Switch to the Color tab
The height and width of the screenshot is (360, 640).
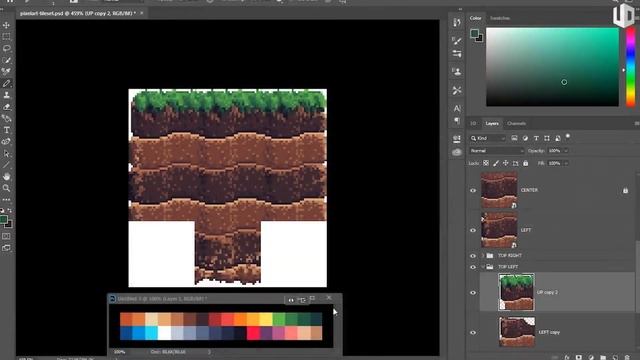476,18
